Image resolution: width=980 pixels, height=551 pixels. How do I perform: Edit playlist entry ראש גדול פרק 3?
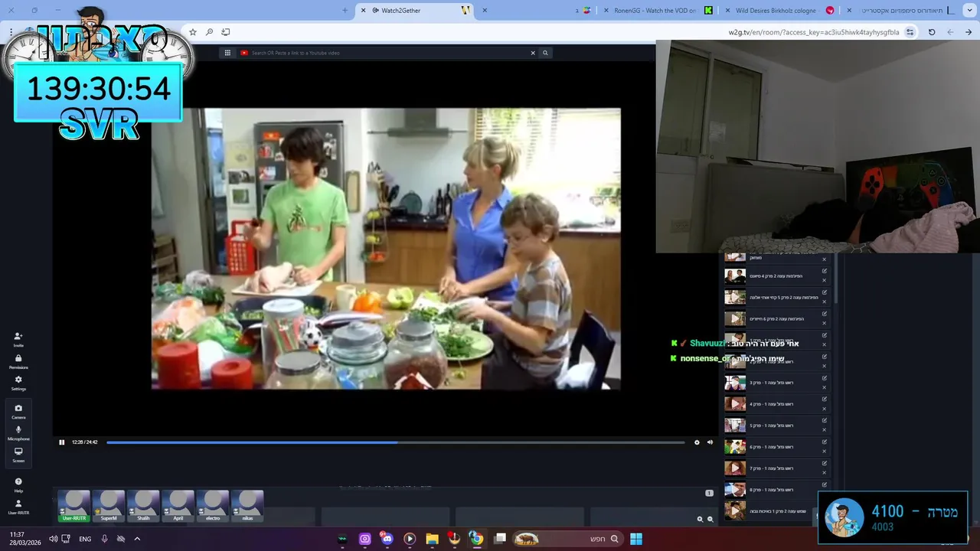[x=825, y=378]
